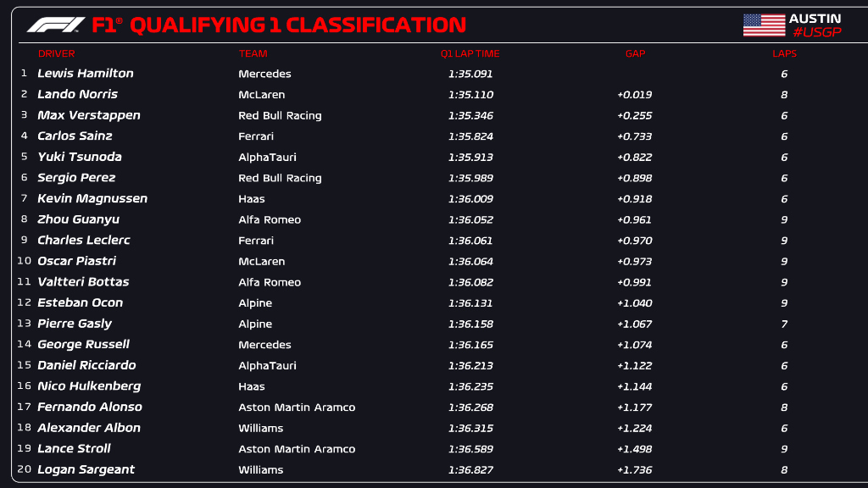
Task: Click Fernando Alonso's Aston Martin Aramco team
Action: point(297,408)
